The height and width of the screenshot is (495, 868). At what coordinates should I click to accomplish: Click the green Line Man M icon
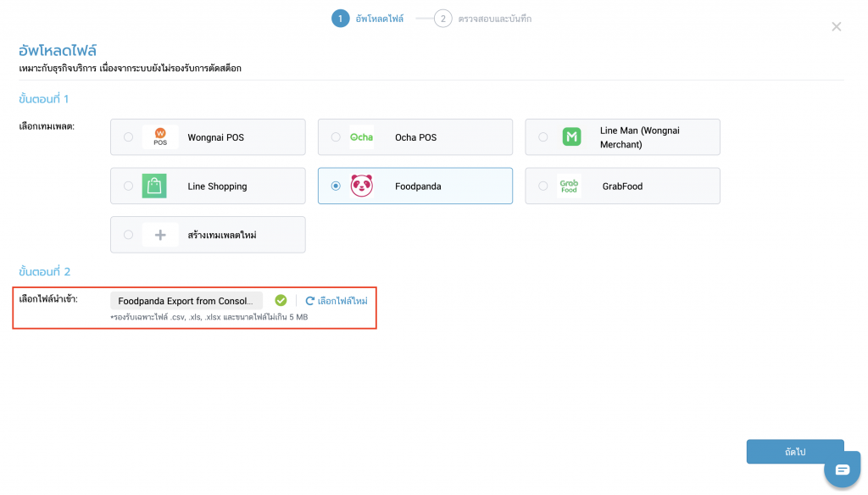pos(571,136)
